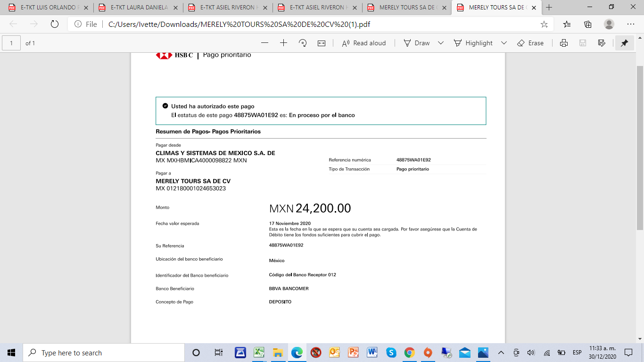Click the text BBVA BANCOMER

click(x=289, y=288)
